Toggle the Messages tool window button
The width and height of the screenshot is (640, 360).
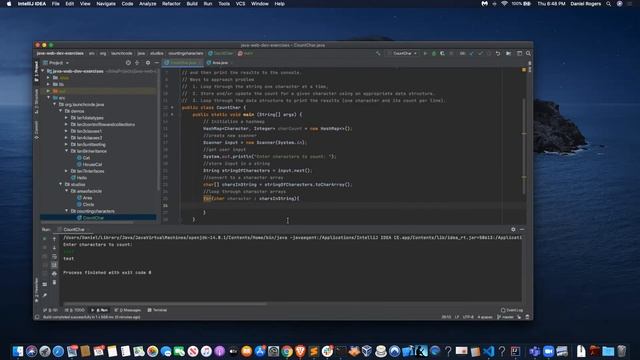pos(127,310)
